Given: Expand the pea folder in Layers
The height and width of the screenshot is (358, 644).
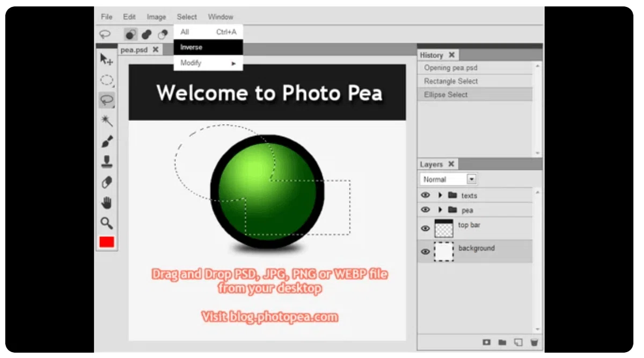Looking at the screenshot, I should [x=440, y=210].
